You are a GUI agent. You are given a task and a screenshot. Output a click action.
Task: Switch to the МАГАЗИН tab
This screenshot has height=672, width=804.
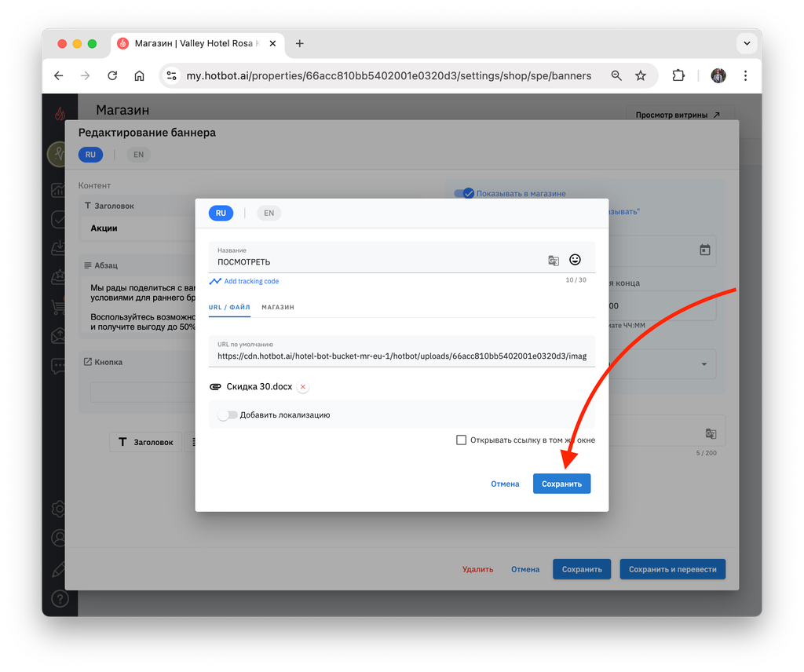(x=278, y=307)
